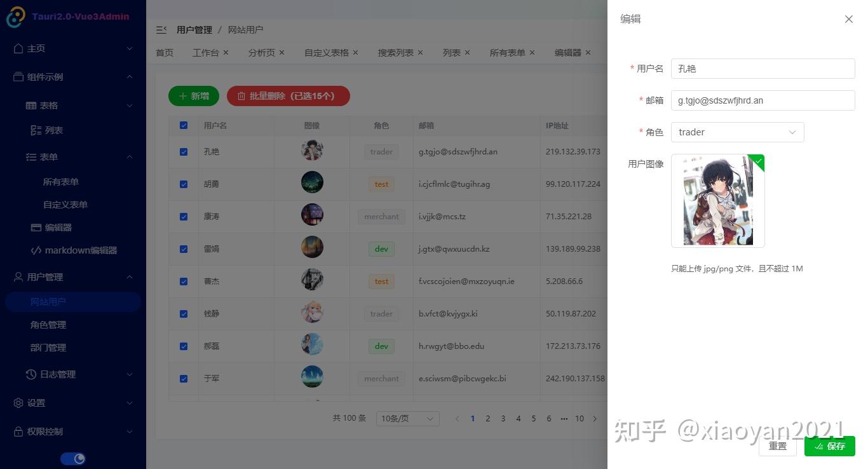Open the trader role dropdown in the edit panel
Screen dimensions: 868x469
(x=736, y=132)
